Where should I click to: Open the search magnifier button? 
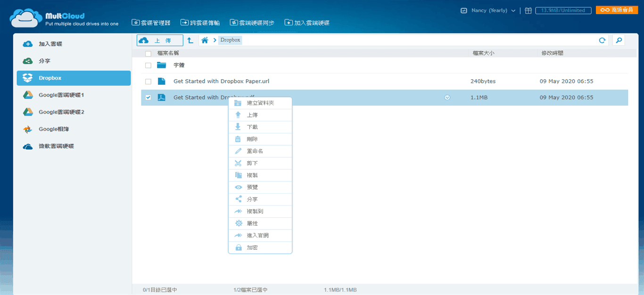(619, 41)
